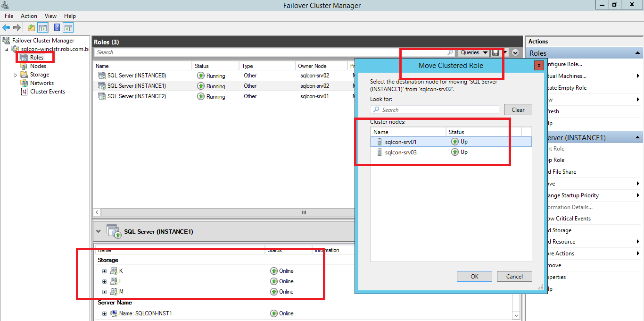Select sqlcon-srv03 as destination node
644x321 pixels.
click(451, 152)
